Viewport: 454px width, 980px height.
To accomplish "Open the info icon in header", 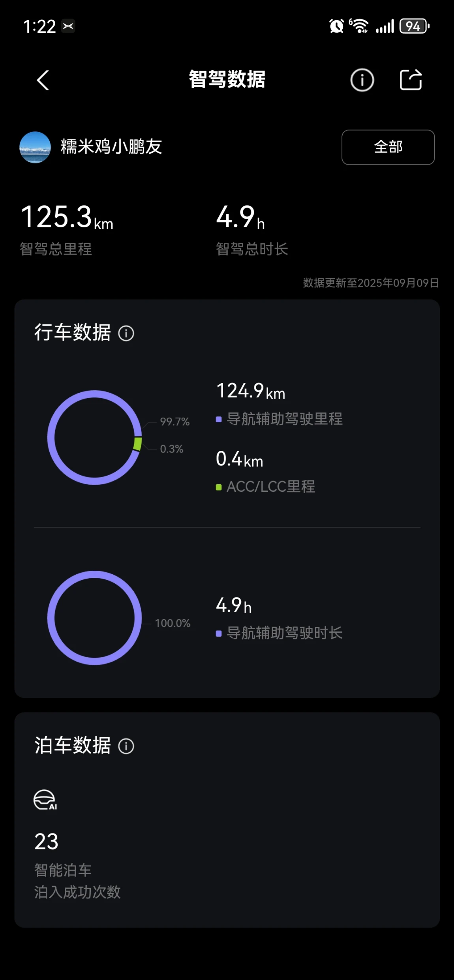I will point(362,80).
